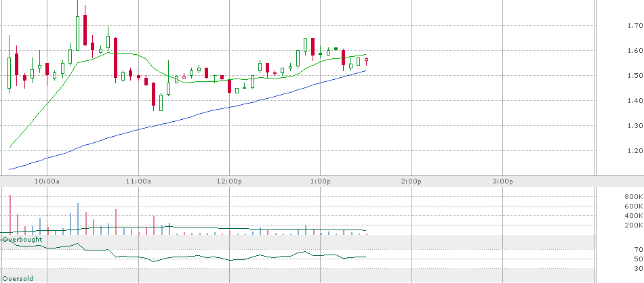
Task: Click the Oversold zone label
Action: tap(18, 278)
